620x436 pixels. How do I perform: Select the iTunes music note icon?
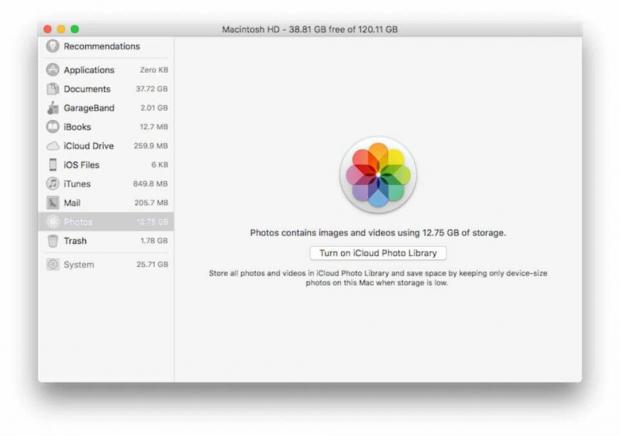click(x=53, y=184)
